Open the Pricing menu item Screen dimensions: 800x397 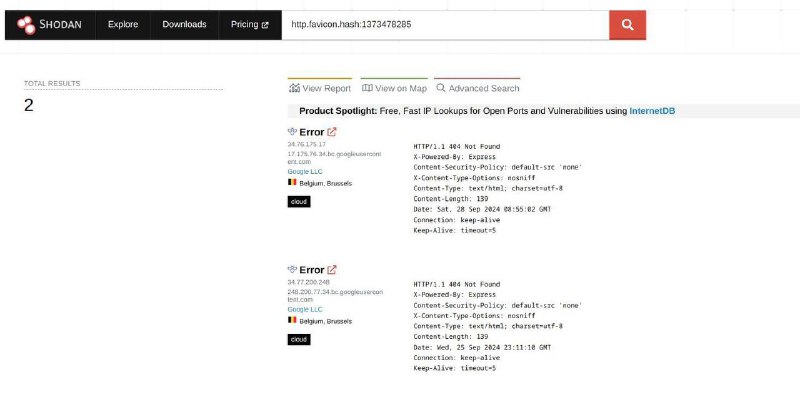pos(249,24)
